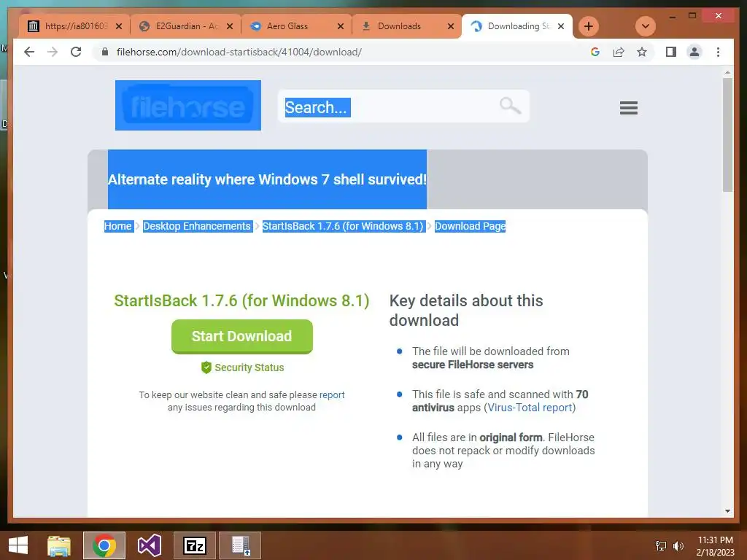
Task: Click the Chrome taskbar icon
Action: click(x=104, y=545)
